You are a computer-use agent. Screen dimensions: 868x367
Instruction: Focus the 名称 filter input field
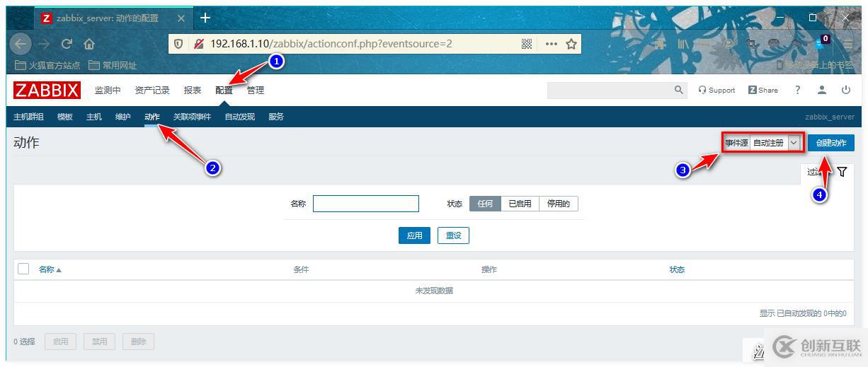click(366, 204)
